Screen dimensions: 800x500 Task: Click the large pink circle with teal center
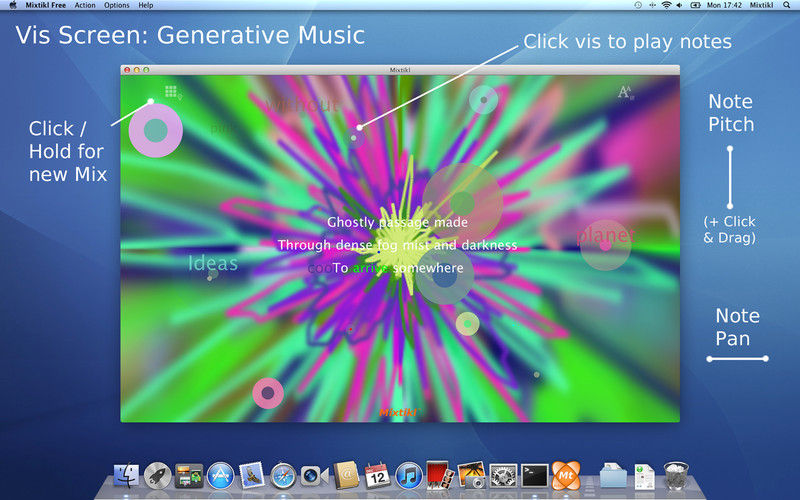pyautogui.click(x=156, y=131)
